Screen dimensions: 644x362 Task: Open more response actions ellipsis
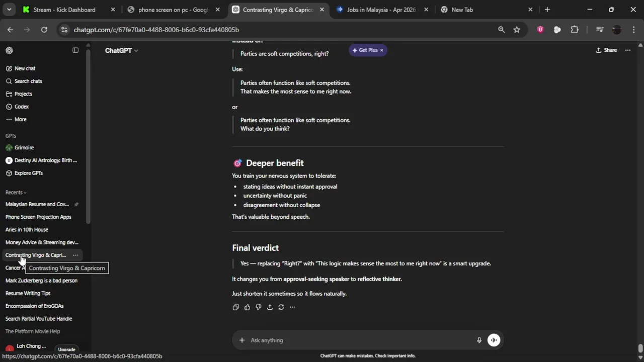pos(292,307)
